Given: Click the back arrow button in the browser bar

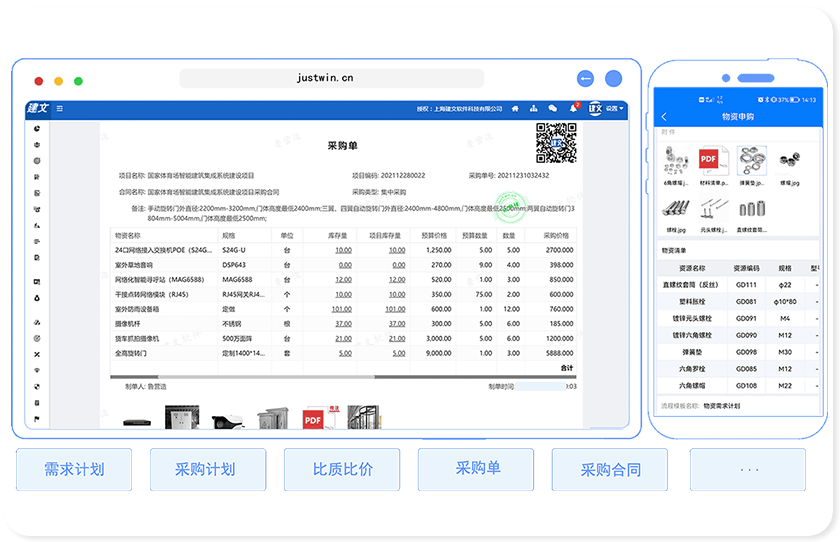Looking at the screenshot, I should click(586, 78).
